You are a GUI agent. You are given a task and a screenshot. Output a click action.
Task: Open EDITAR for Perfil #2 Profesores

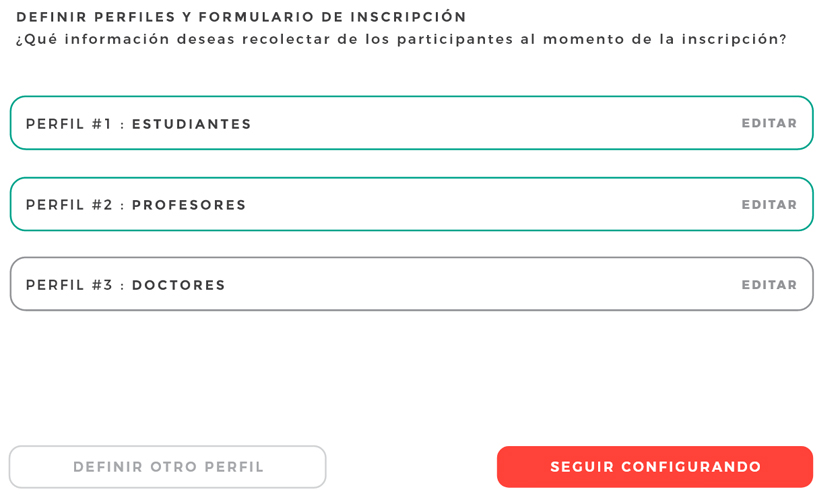pos(769,205)
